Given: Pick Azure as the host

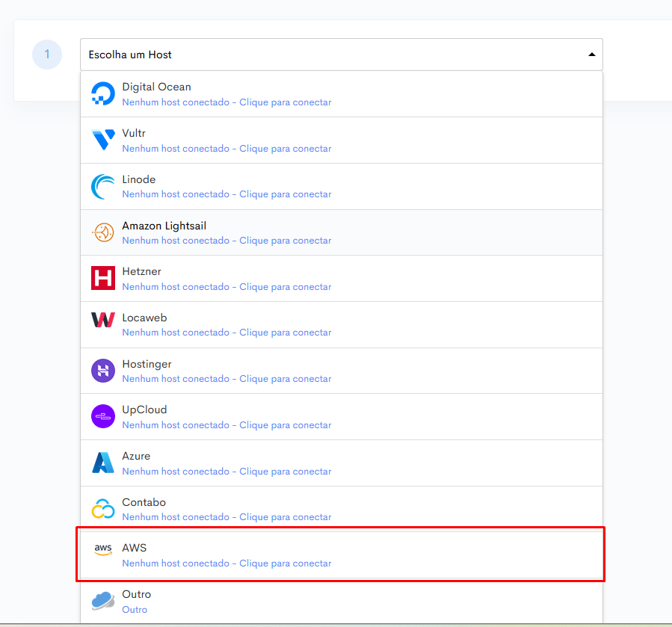Looking at the screenshot, I should click(x=342, y=463).
